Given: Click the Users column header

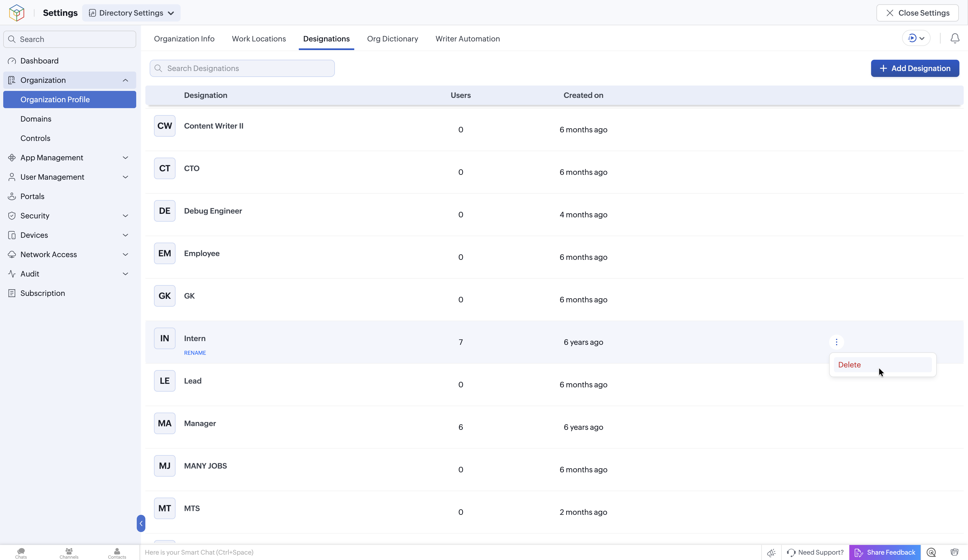Looking at the screenshot, I should coord(461,95).
